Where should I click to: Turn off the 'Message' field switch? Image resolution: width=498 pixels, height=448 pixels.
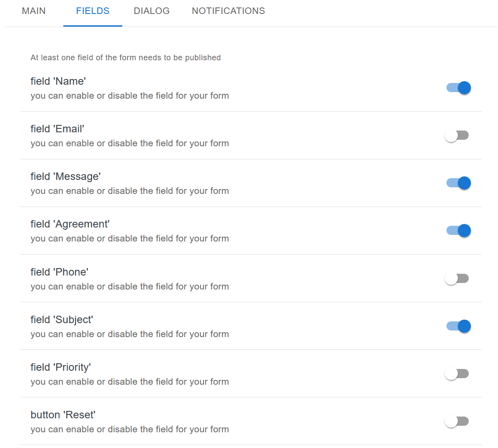[458, 183]
